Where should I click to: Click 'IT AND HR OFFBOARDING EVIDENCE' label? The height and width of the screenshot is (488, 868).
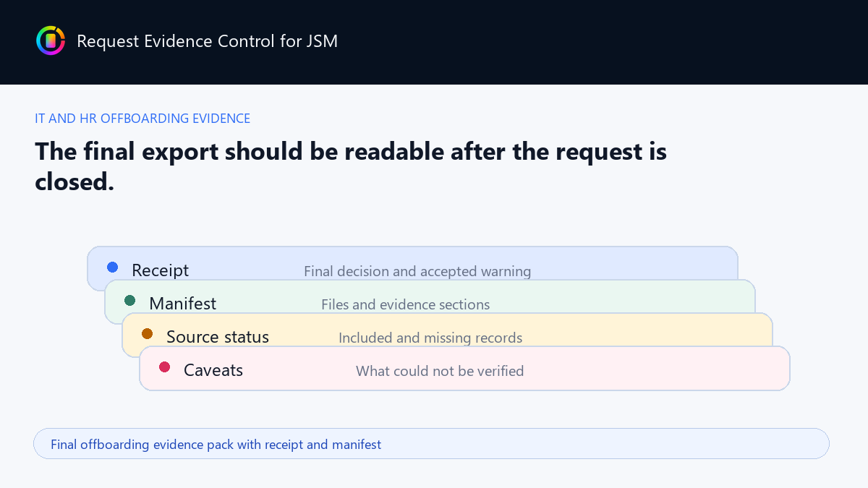click(142, 119)
